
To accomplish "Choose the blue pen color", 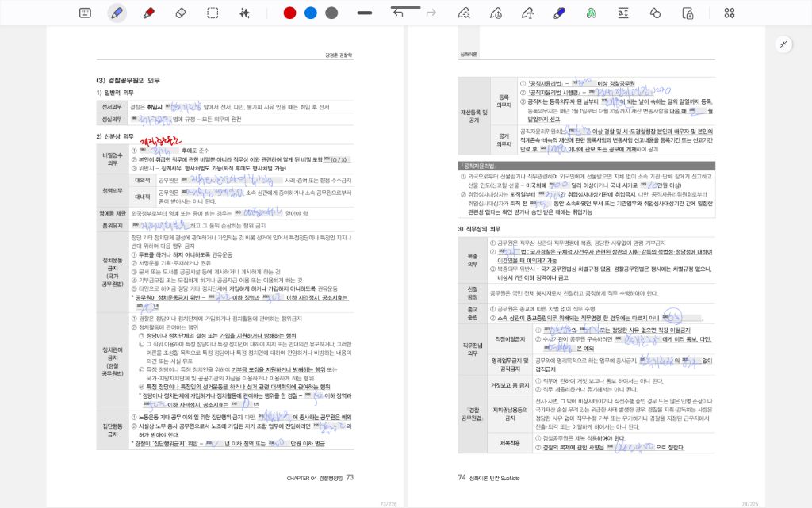I will (x=311, y=13).
